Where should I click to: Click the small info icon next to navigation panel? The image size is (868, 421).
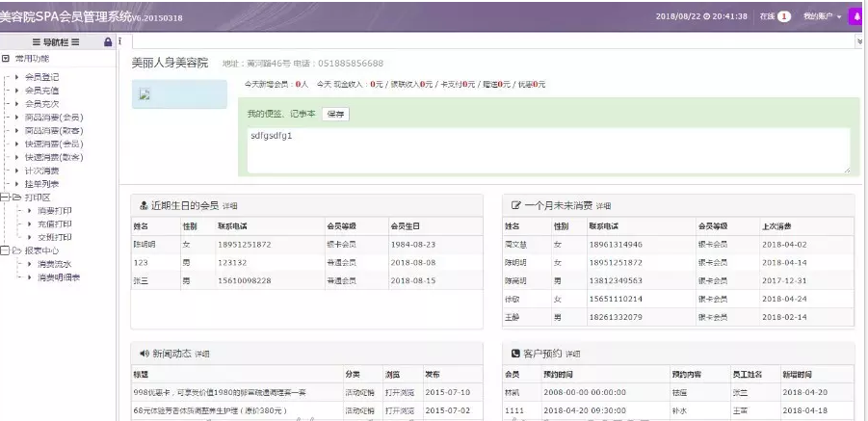point(118,42)
